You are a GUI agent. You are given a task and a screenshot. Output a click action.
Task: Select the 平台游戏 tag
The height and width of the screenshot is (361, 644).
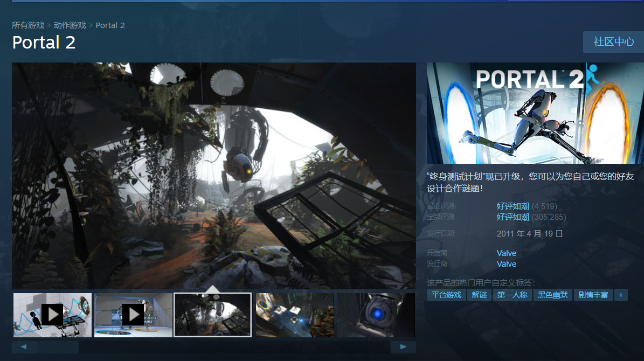[x=446, y=295]
